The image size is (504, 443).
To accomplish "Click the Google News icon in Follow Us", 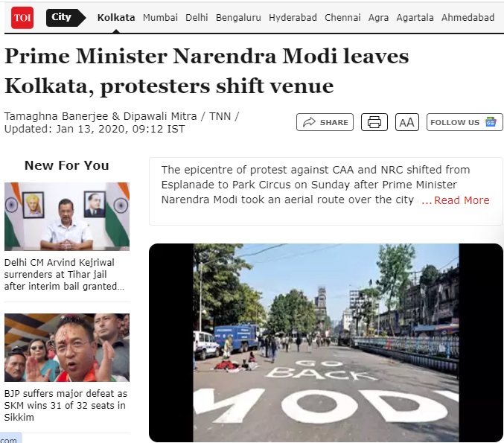I will 491,122.
